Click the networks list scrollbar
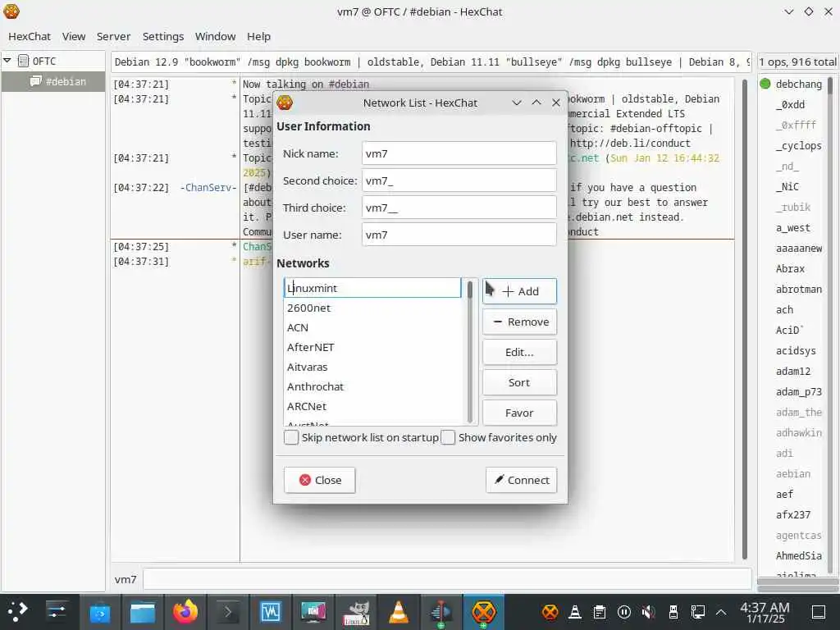The width and height of the screenshot is (840, 630). click(x=470, y=351)
